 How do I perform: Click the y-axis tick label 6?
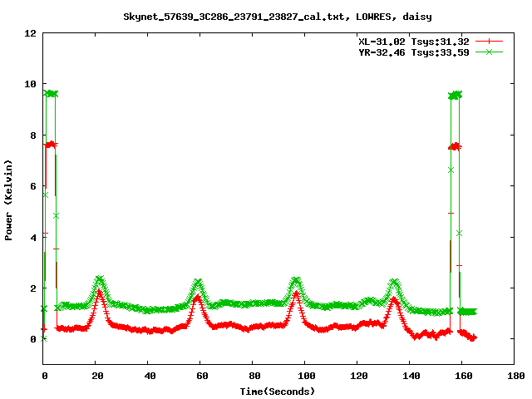coord(33,186)
